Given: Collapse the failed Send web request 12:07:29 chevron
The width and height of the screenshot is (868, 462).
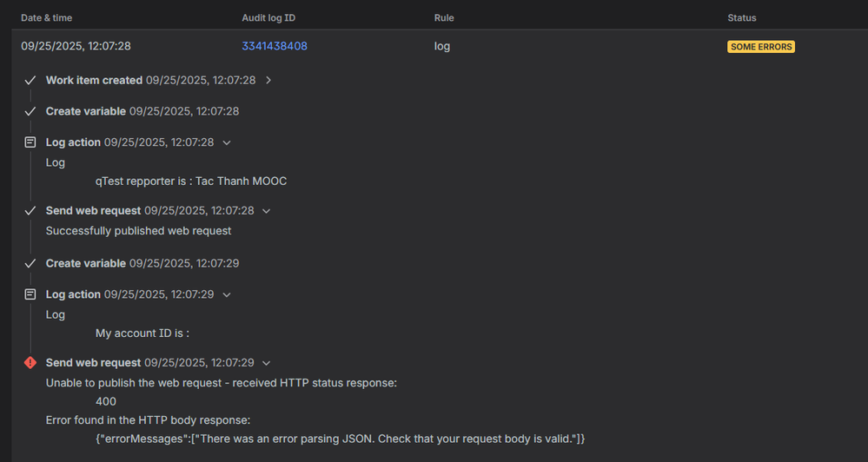Looking at the screenshot, I should click(267, 363).
